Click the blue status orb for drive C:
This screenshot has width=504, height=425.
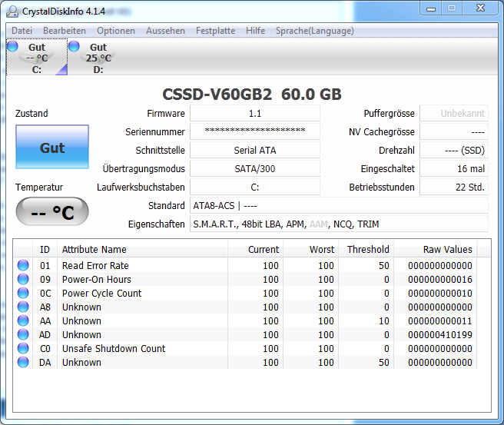[x=12, y=46]
